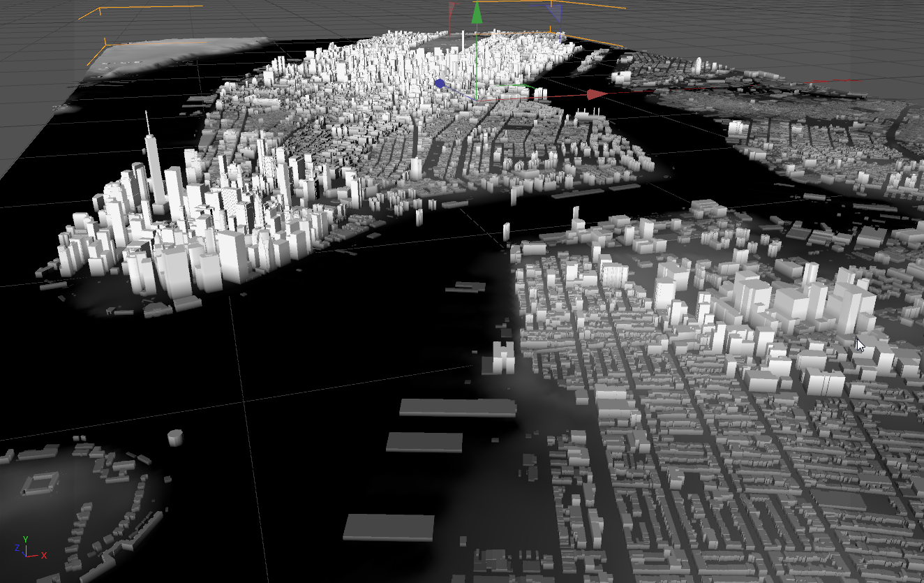Click the middle flat pier block
This screenshot has height=583, width=924.
[424, 442]
